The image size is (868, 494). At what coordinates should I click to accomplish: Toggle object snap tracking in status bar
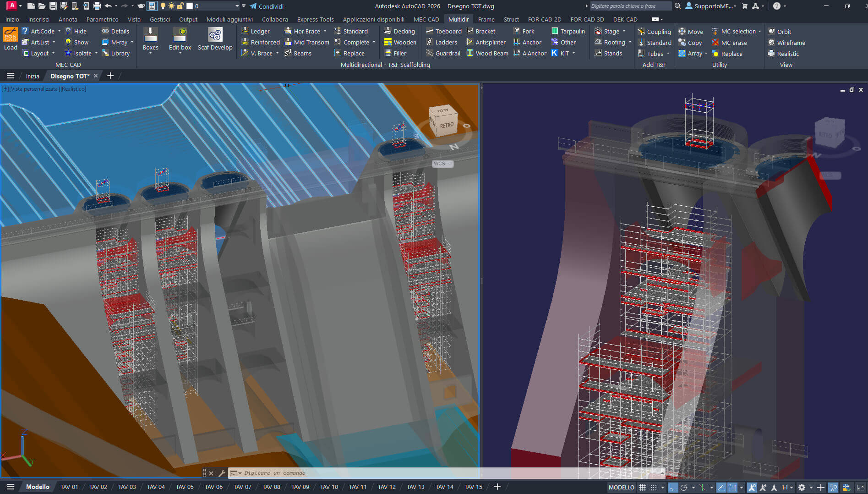point(721,487)
